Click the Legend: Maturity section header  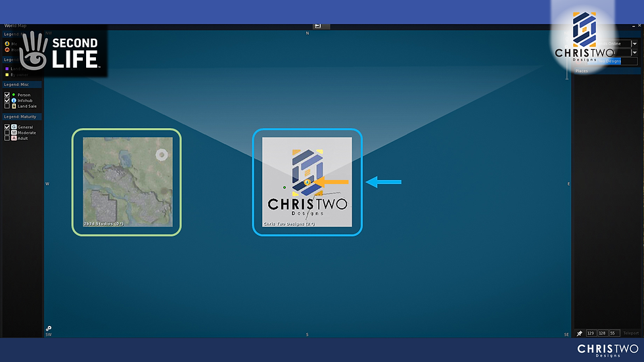[x=22, y=116]
